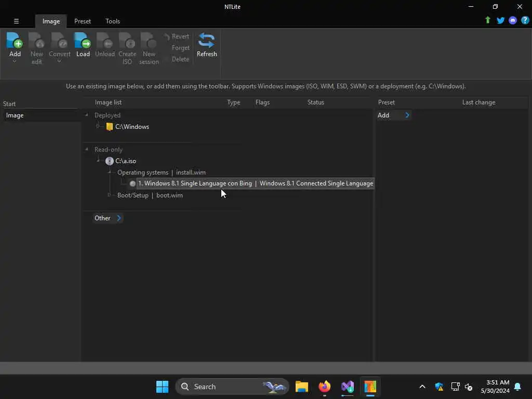
Task: Expand the Boot/Setup boot.wim node
Action: (109, 195)
